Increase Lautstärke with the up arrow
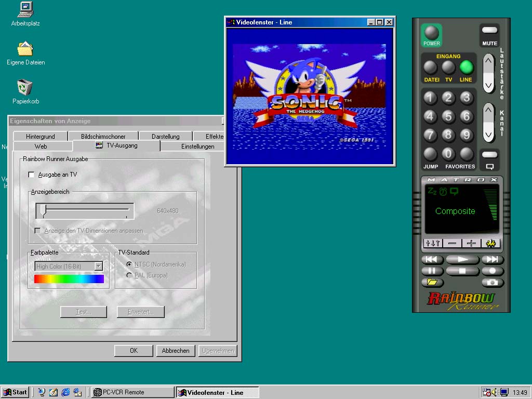 pyautogui.click(x=488, y=61)
